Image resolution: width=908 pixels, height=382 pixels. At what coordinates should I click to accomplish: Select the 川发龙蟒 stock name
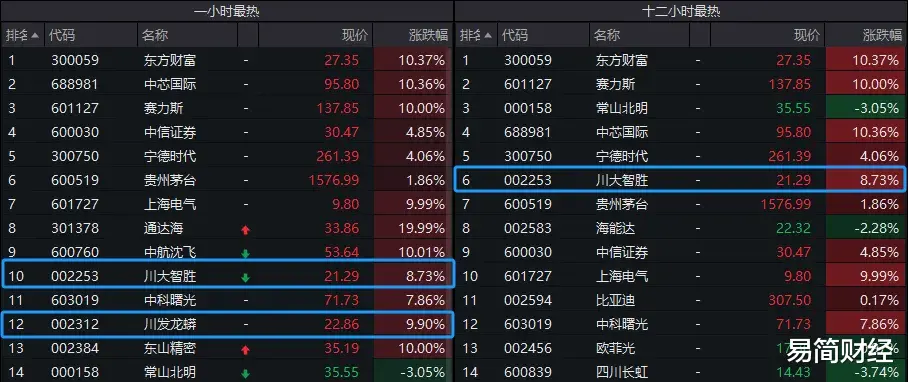170,325
